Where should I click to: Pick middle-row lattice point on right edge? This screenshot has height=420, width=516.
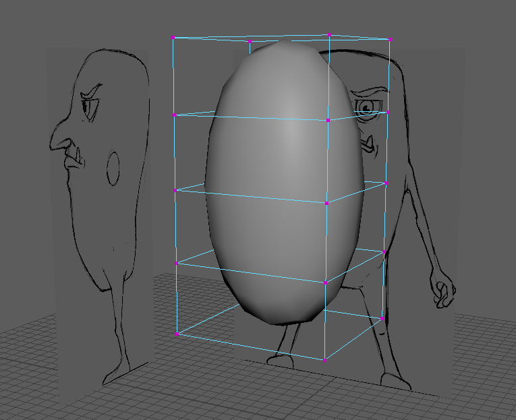tap(386, 183)
